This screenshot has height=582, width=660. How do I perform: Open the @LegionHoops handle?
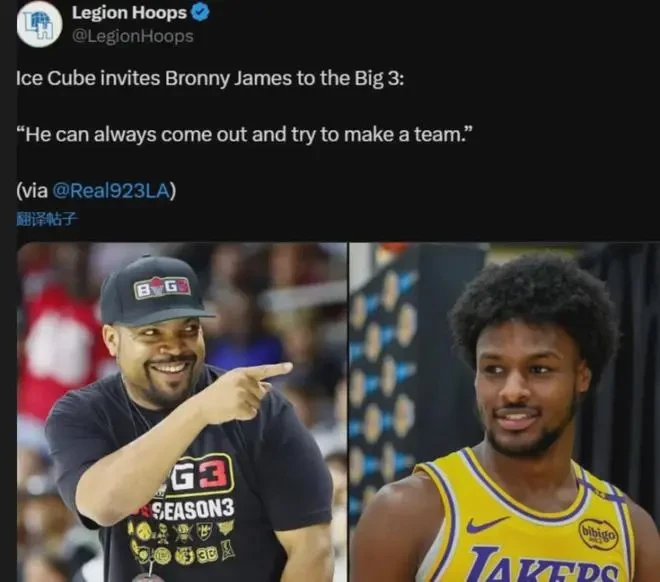[x=133, y=36]
